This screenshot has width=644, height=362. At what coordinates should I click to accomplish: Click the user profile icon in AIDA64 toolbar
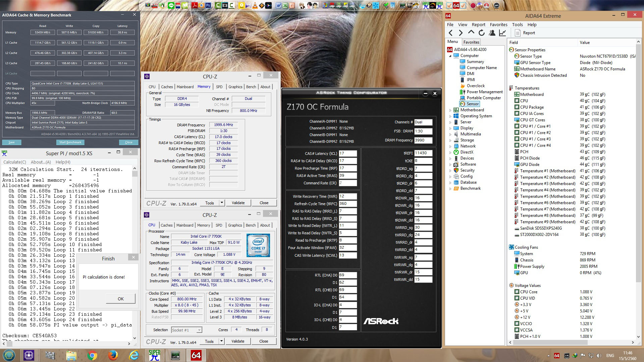(492, 33)
